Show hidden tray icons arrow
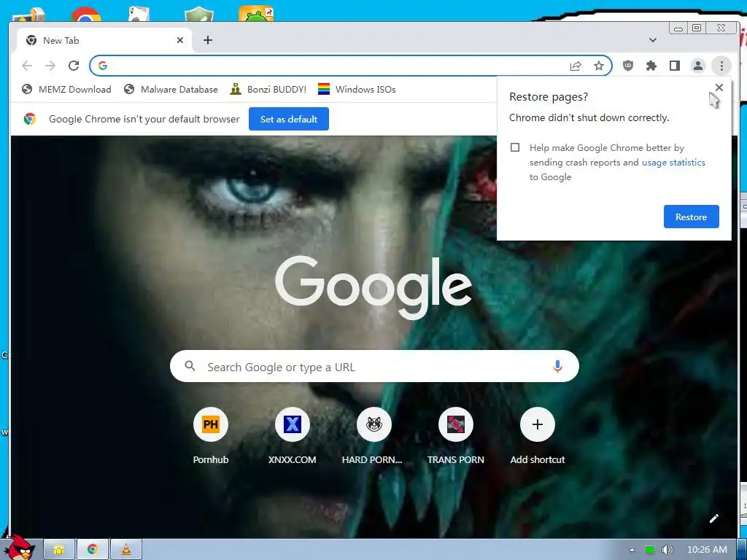The image size is (747, 560). point(632,550)
